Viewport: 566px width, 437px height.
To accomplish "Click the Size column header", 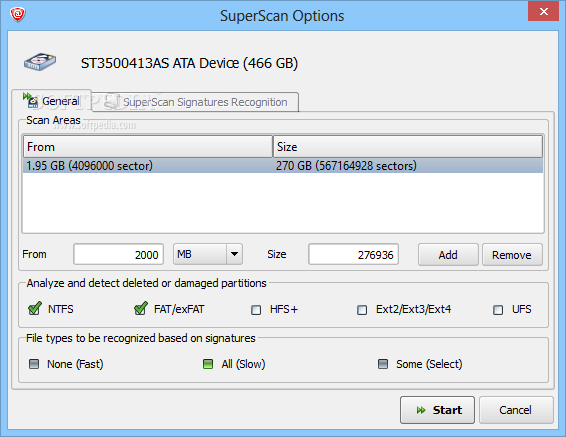I will [408, 147].
